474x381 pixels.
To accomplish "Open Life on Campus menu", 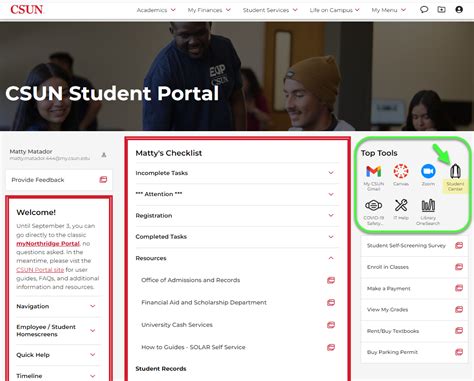I will (x=334, y=10).
